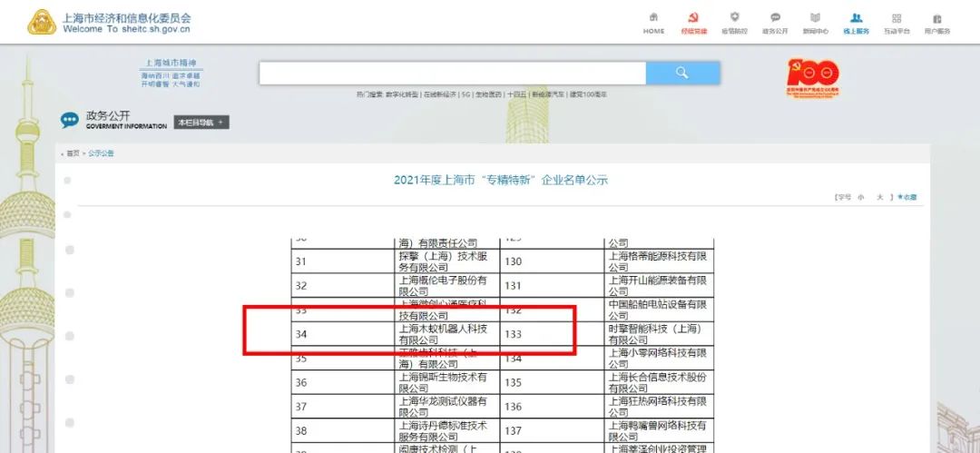Click the blue magnifier search button
This screenshot has width=980, height=453.
682,74
